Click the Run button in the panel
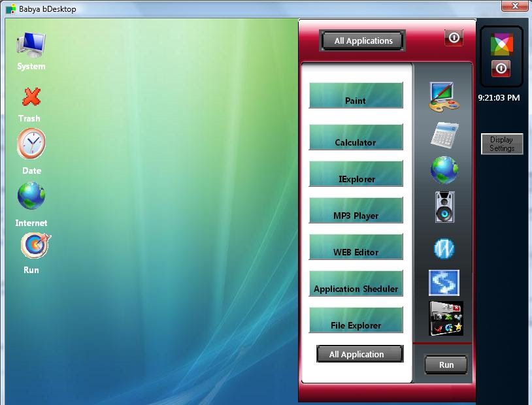Viewport: 532px width, 405px height. pyautogui.click(x=446, y=364)
